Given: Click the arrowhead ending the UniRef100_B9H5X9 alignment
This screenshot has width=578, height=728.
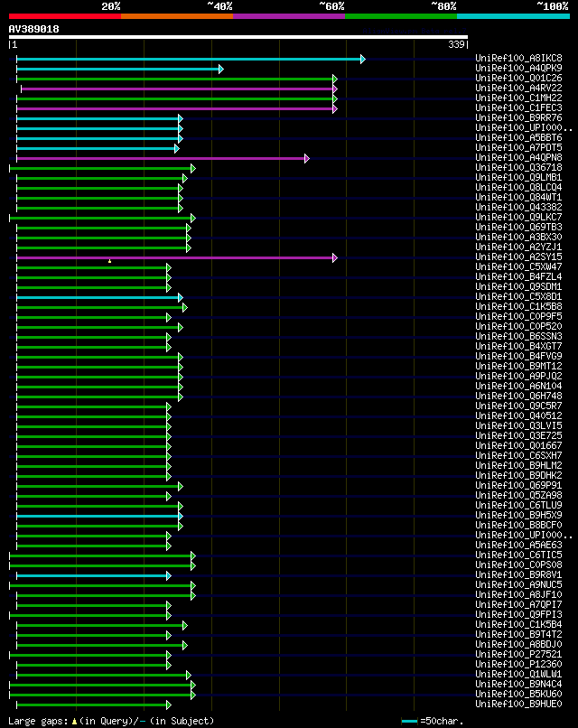Looking at the screenshot, I should point(180,517).
